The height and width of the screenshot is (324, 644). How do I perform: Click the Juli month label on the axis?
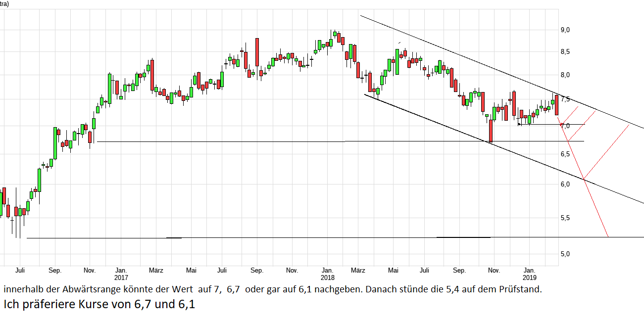(20, 271)
